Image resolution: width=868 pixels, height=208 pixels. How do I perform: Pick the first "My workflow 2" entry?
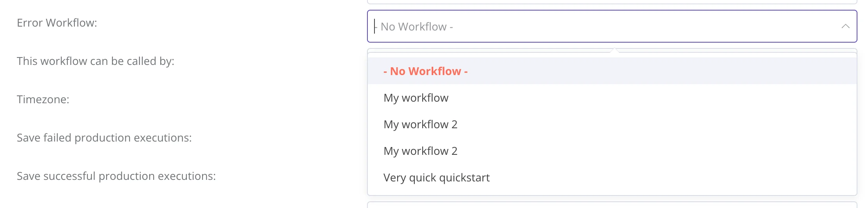[420, 124]
